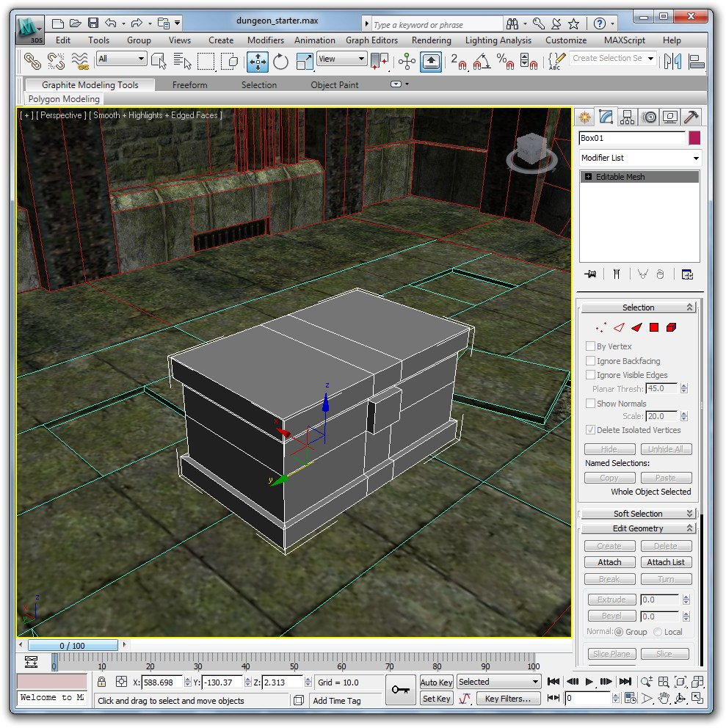The height and width of the screenshot is (728, 726).
Task: Open the Modifiers menu
Action: tap(266, 40)
